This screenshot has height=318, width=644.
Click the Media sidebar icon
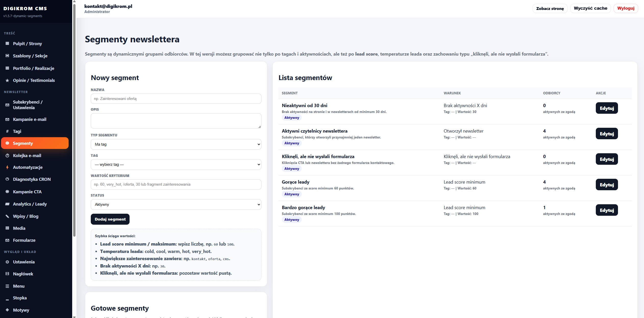point(7,228)
